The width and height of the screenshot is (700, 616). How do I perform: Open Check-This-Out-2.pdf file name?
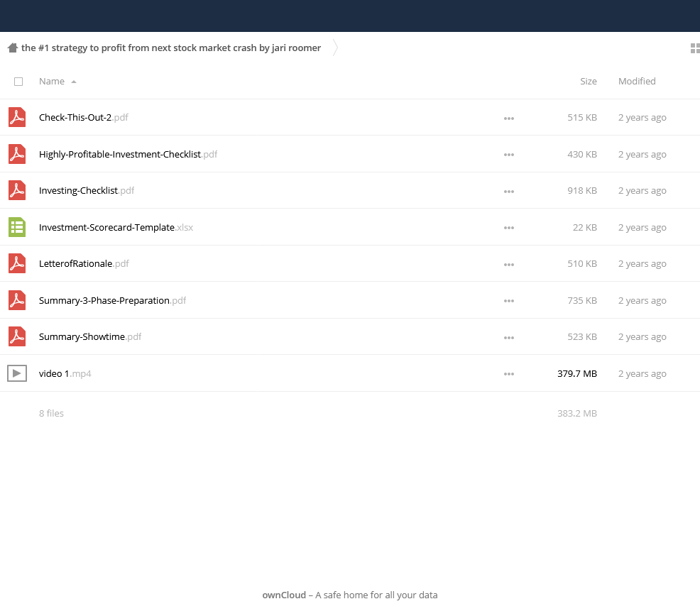click(x=84, y=117)
